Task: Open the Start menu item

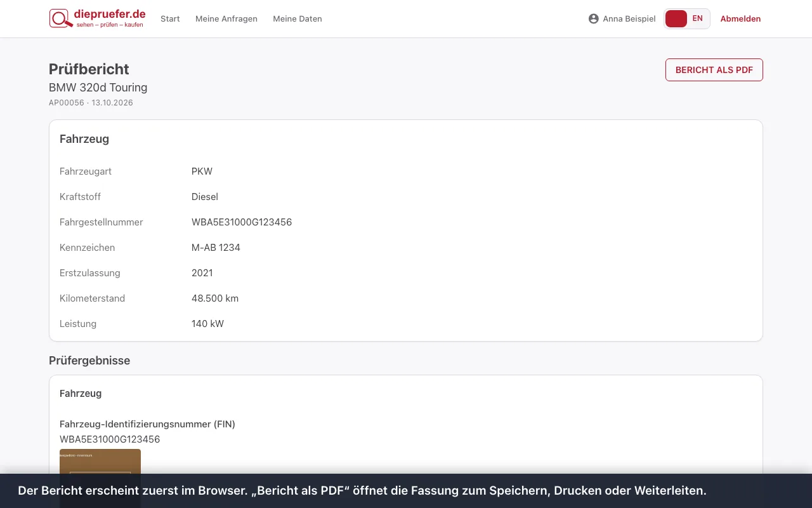Action: point(170,19)
